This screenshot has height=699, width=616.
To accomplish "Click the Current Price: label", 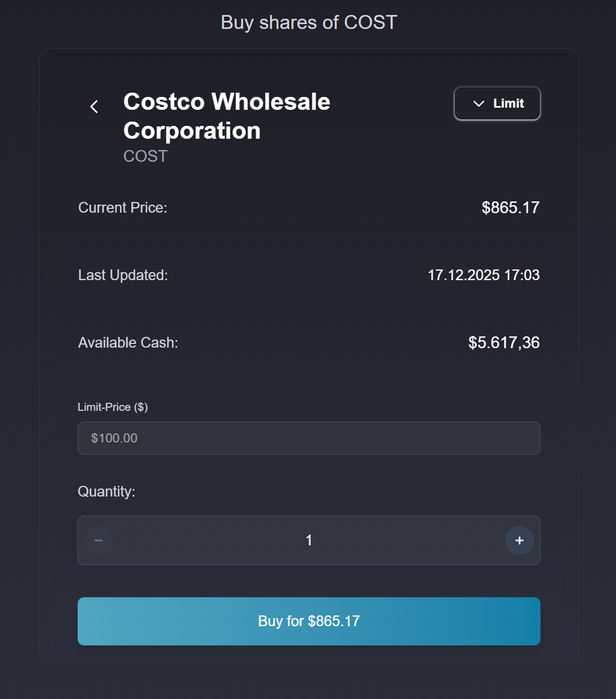I will (123, 208).
